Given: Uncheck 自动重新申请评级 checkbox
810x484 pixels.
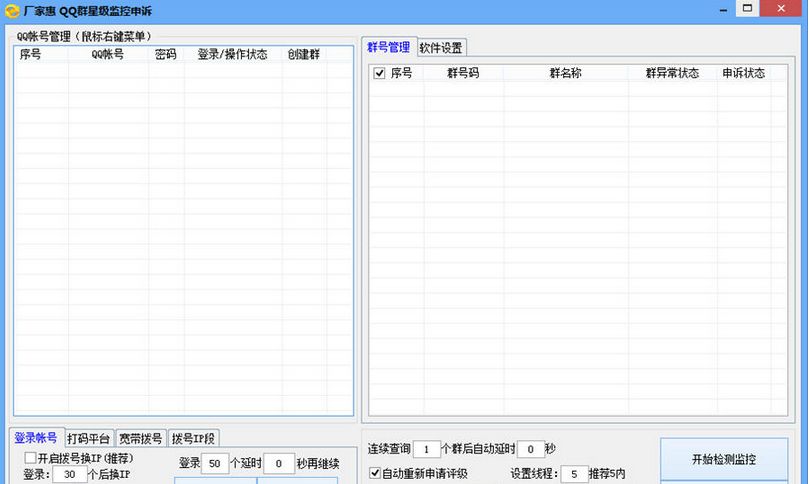Looking at the screenshot, I should [x=375, y=473].
